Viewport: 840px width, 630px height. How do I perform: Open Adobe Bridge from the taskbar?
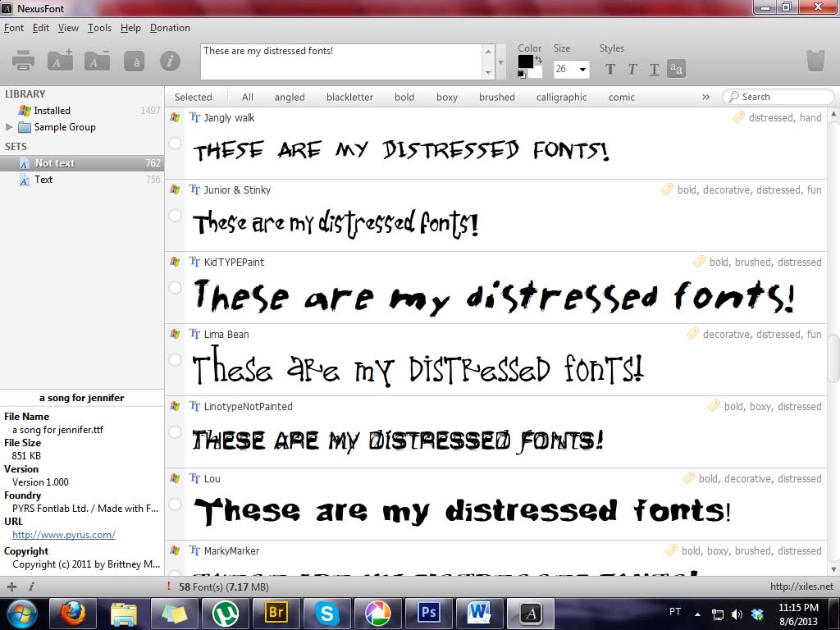tap(276, 614)
